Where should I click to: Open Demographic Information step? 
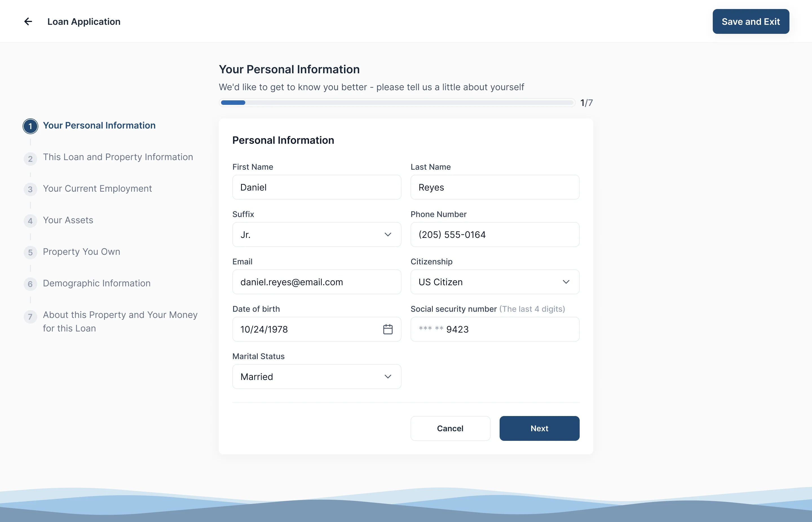coord(97,283)
